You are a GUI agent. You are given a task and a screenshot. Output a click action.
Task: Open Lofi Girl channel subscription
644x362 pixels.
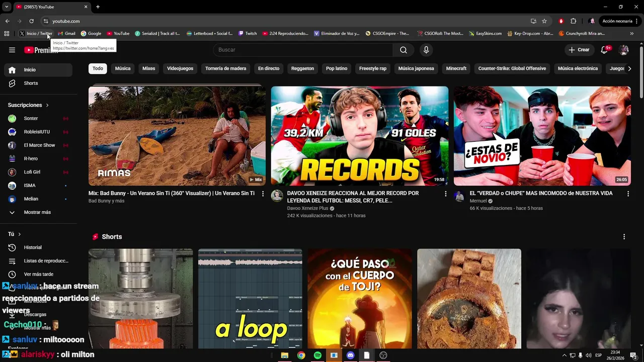coord(38,172)
